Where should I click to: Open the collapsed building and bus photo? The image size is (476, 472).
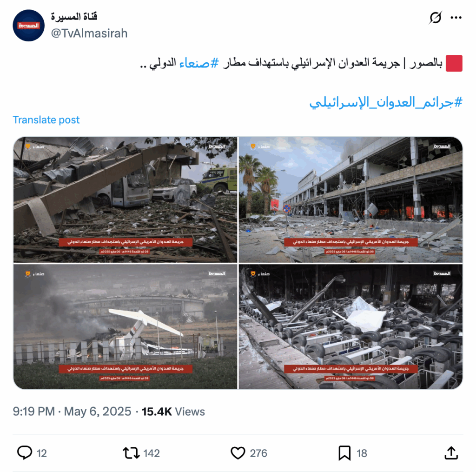point(126,199)
